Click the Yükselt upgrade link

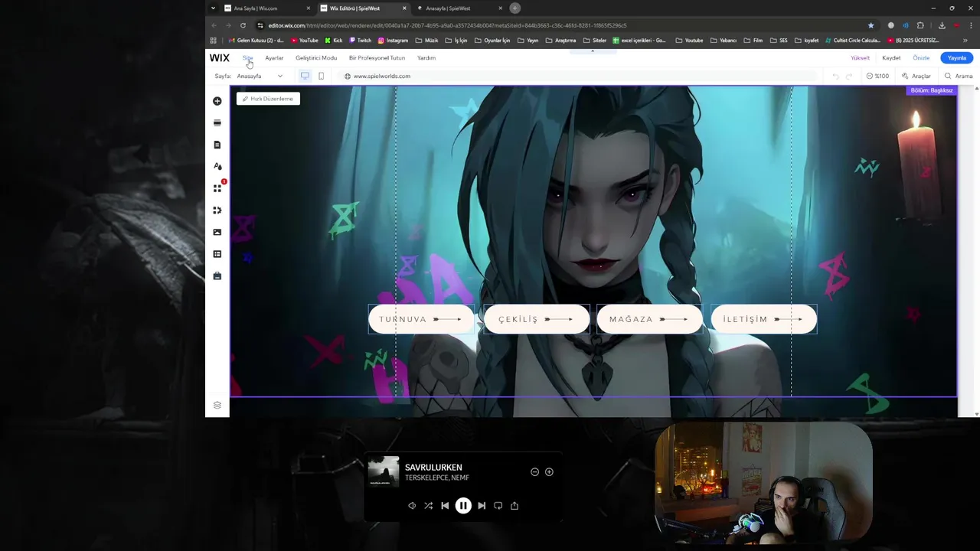coord(860,58)
